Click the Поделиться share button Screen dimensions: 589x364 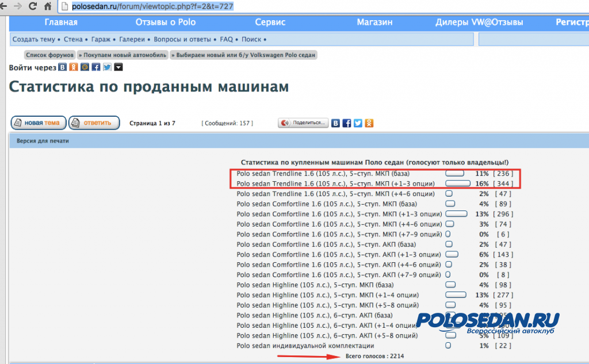pyautogui.click(x=303, y=123)
